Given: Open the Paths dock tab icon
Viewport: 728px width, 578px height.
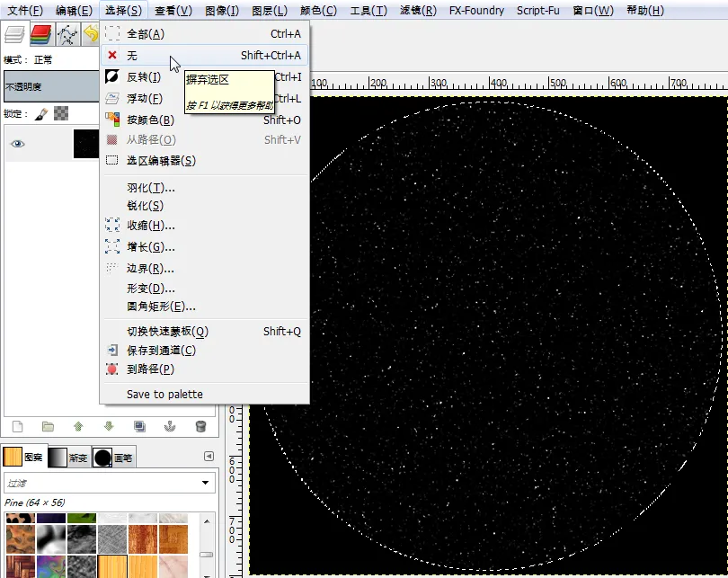Looking at the screenshot, I should pyautogui.click(x=67, y=35).
